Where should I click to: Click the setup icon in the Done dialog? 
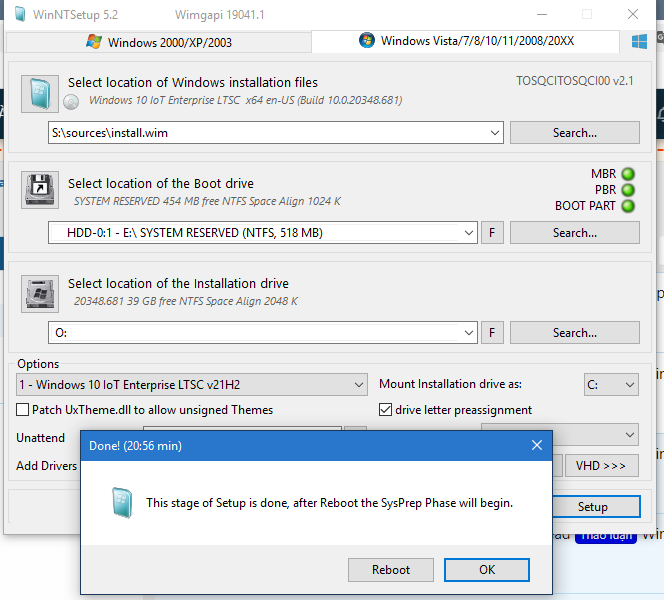pyautogui.click(x=122, y=503)
